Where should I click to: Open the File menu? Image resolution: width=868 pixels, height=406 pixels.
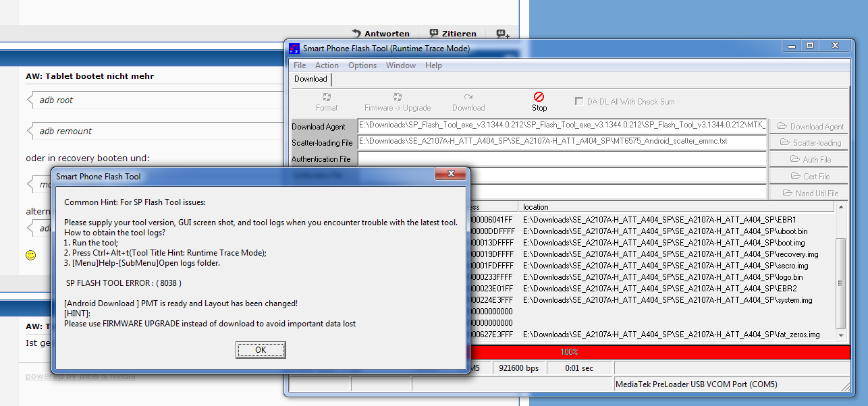(x=300, y=65)
